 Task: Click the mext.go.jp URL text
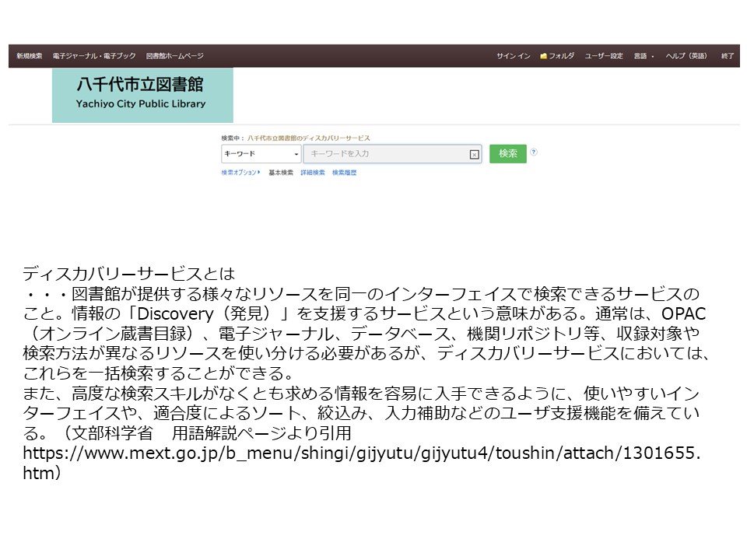pos(362,462)
